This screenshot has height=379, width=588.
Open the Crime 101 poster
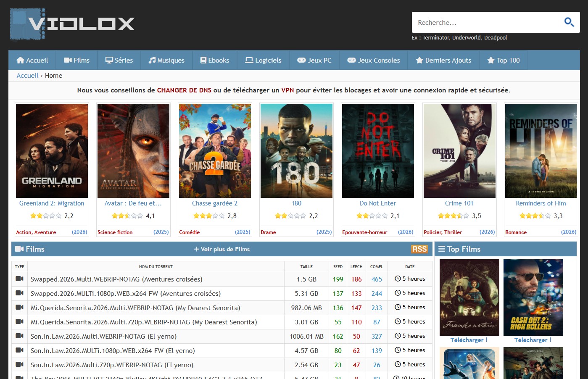coord(459,151)
